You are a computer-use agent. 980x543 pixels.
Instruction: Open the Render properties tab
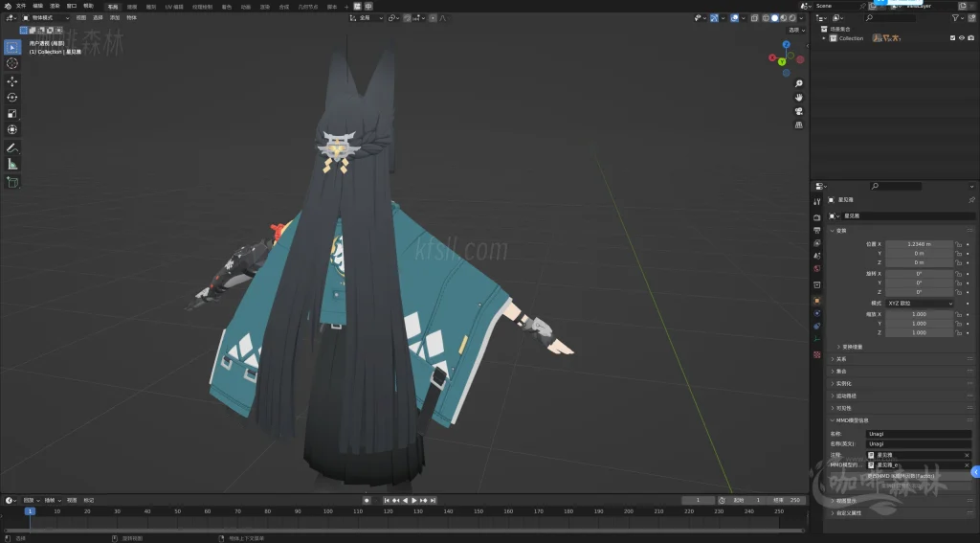(x=817, y=217)
